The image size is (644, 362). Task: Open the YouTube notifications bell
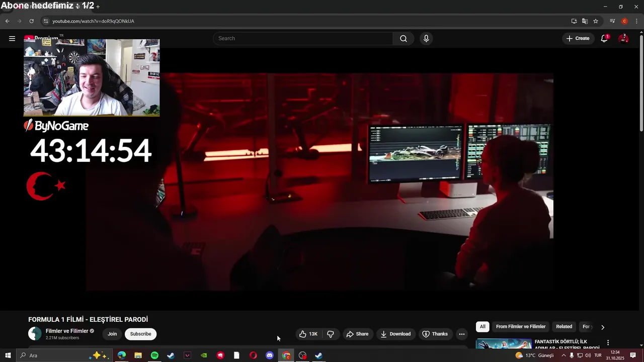[605, 38]
